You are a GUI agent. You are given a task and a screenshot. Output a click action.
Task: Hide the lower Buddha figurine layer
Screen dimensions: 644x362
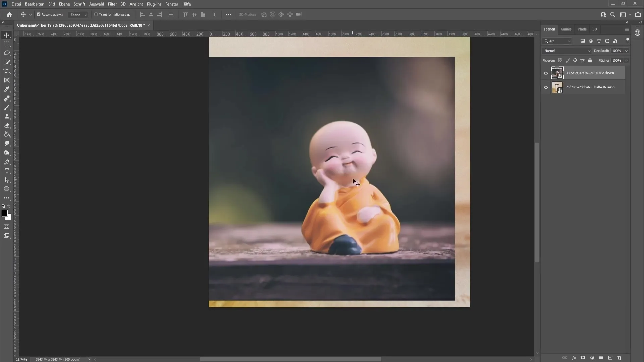point(545,87)
